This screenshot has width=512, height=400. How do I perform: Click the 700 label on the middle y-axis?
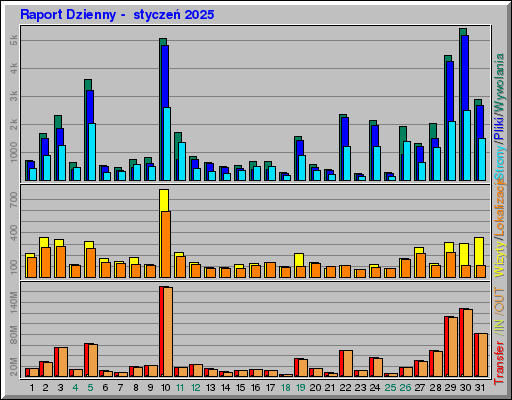coord(14,200)
